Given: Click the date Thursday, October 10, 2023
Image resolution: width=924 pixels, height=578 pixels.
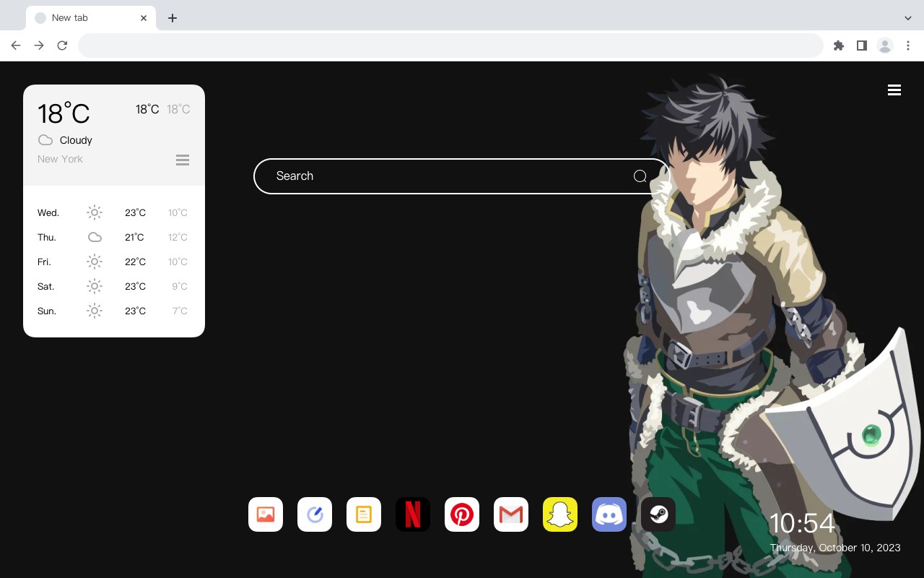Looking at the screenshot, I should click(x=835, y=548).
